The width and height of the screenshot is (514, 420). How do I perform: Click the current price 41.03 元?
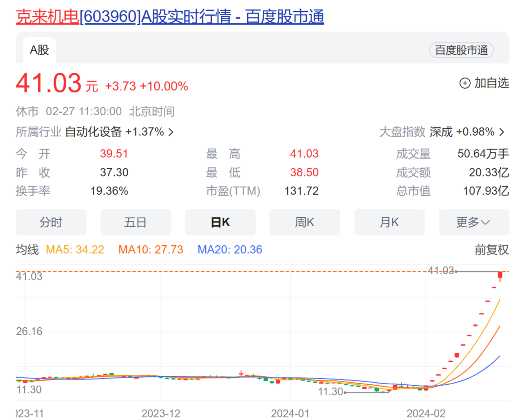(57, 83)
